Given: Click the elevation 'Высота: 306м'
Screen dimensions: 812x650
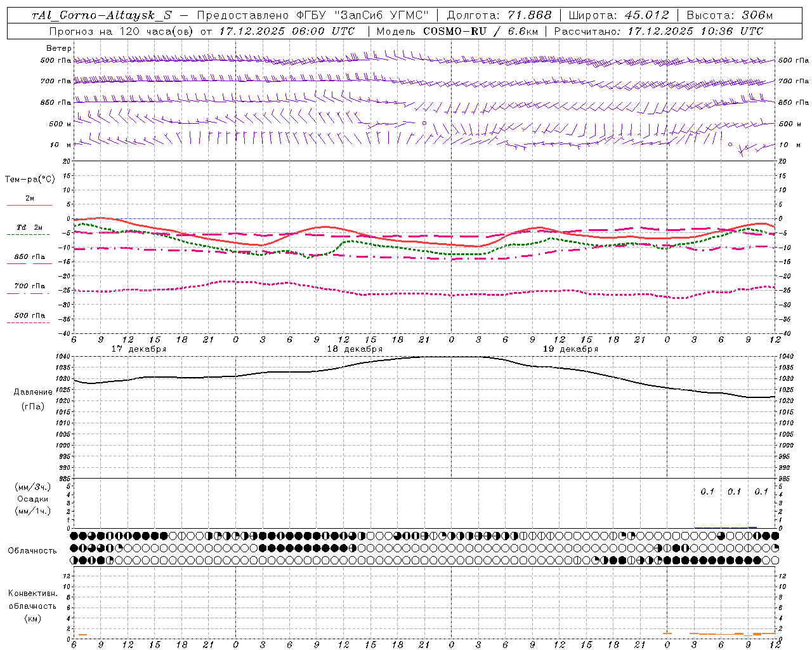Looking at the screenshot, I should 730,15.
